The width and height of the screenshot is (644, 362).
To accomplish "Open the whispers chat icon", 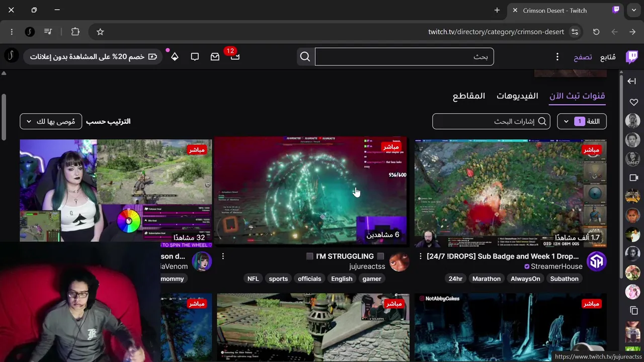I will pos(195,57).
